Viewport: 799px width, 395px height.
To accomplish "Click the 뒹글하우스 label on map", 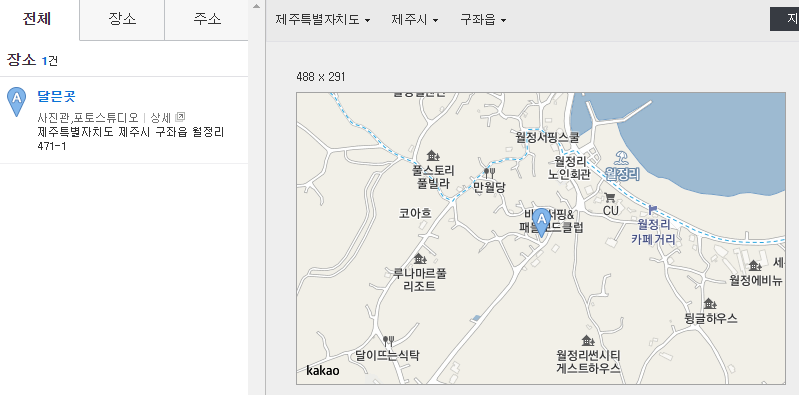I will pos(711,319).
